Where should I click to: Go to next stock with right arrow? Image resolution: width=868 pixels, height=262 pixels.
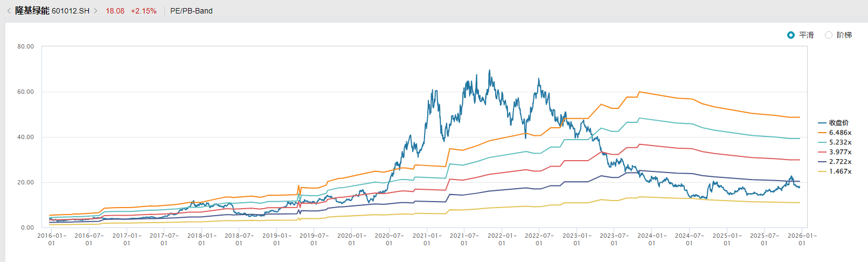96,11
